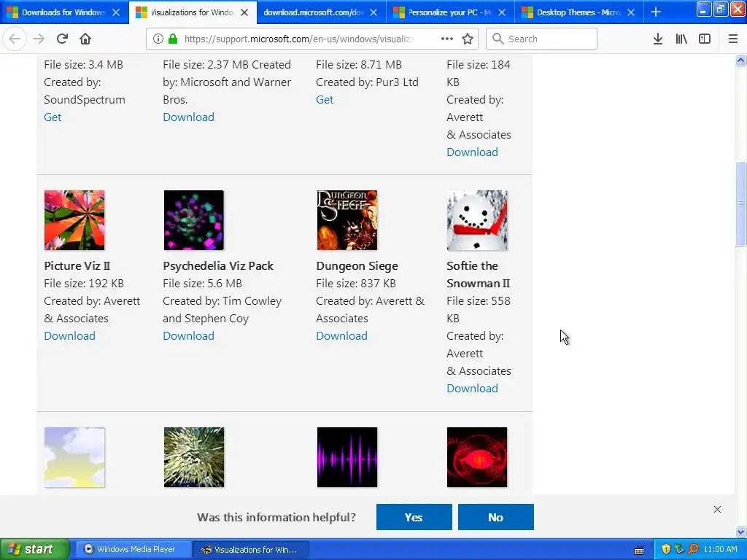Select Visualizations for Win taskbar button
This screenshot has width=747, height=560.
point(251,550)
